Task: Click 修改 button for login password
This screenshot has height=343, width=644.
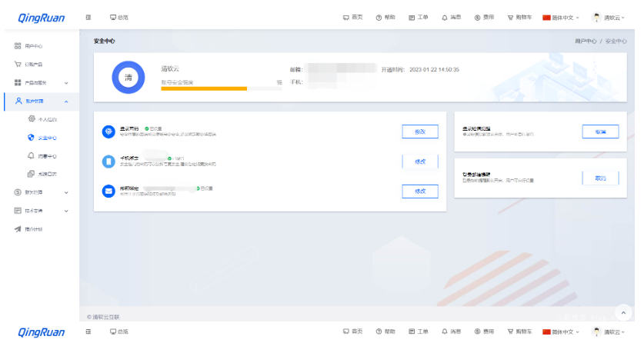Action: 420,132
